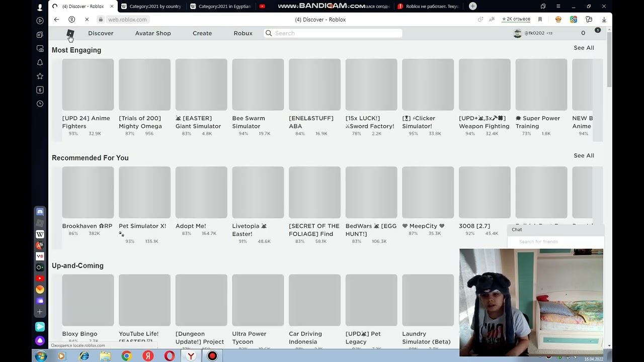Open the Robux menu item
This screenshot has height=362, width=644.
pyautogui.click(x=243, y=33)
